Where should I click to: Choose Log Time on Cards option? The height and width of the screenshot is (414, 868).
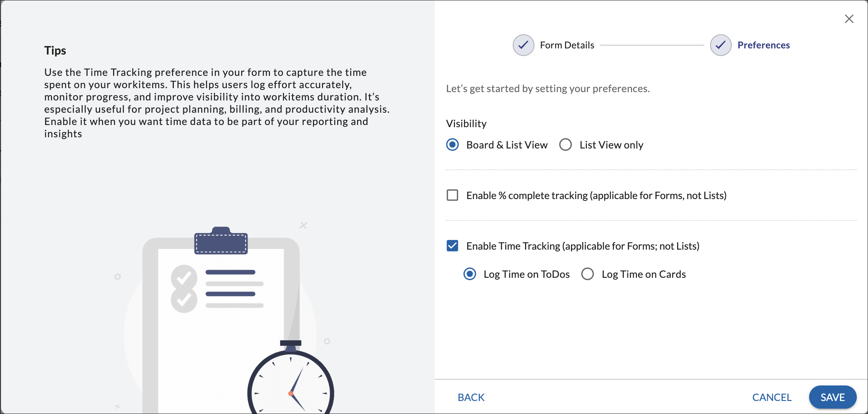(x=588, y=274)
